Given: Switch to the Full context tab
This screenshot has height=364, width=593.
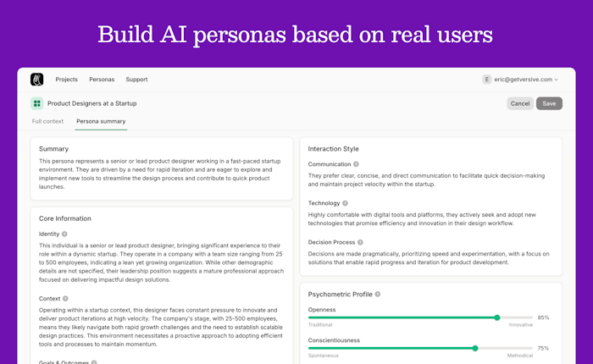Looking at the screenshot, I should click(x=47, y=121).
